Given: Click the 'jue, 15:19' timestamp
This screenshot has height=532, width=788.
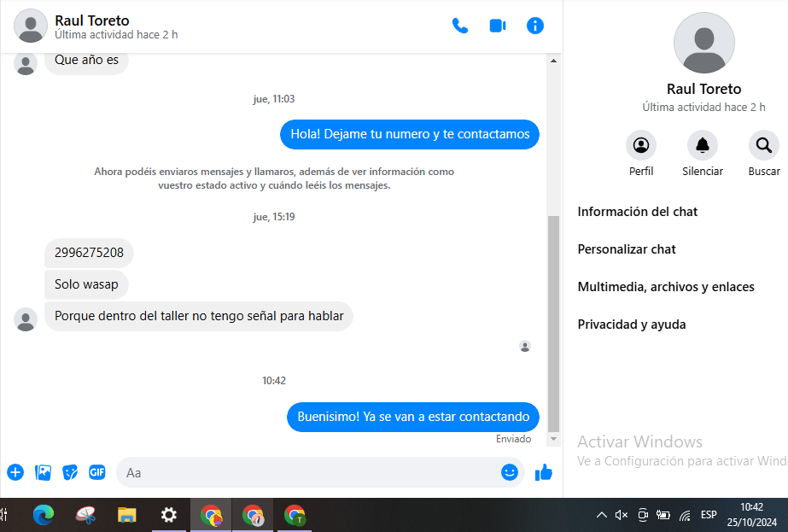Looking at the screenshot, I should [274, 217].
